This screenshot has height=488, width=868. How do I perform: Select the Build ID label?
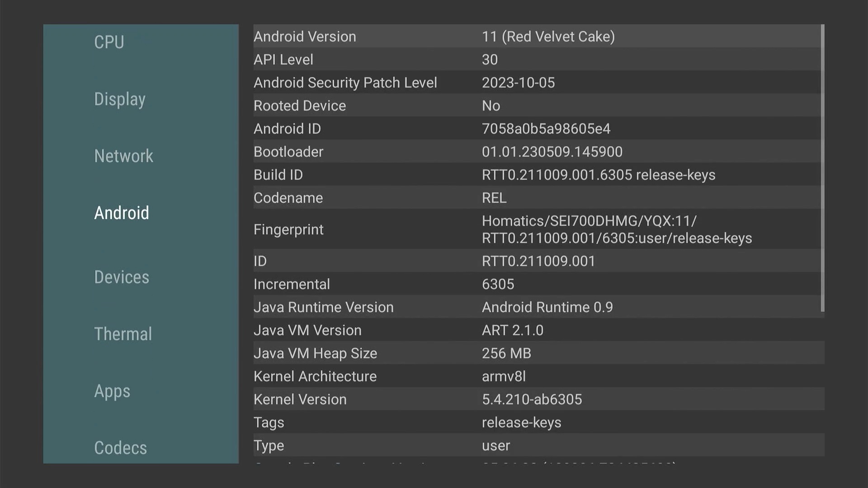point(278,174)
